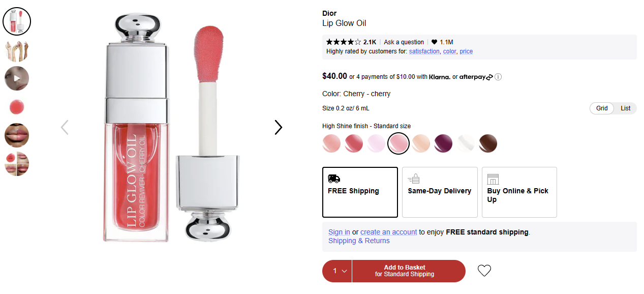
Task: Select the Same-Day Delivery option
Action: point(440,192)
